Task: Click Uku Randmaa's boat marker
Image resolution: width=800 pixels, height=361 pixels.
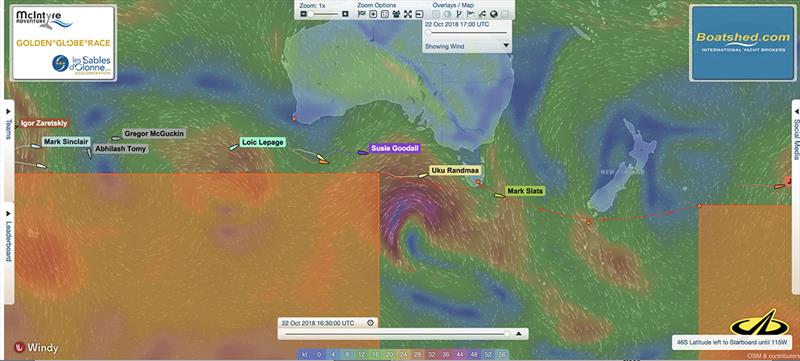Action: point(423,175)
